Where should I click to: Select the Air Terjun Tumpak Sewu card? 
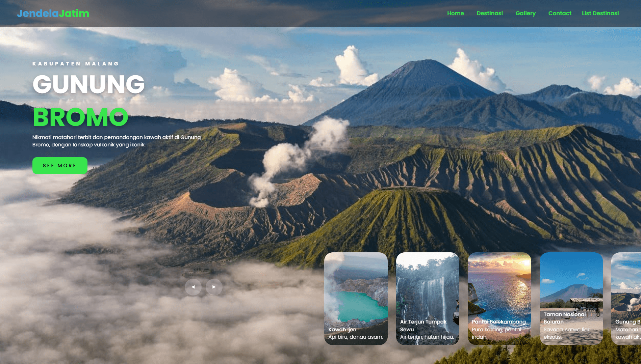(428, 299)
